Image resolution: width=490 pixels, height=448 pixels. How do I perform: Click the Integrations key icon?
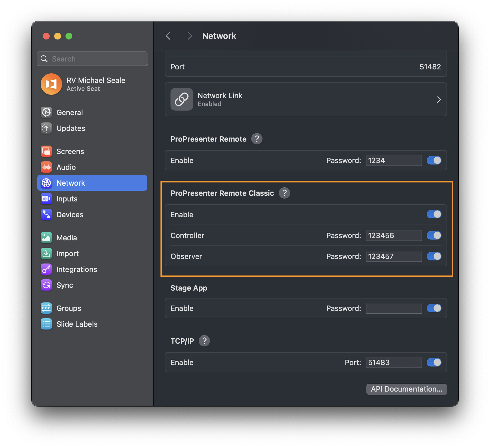46,269
